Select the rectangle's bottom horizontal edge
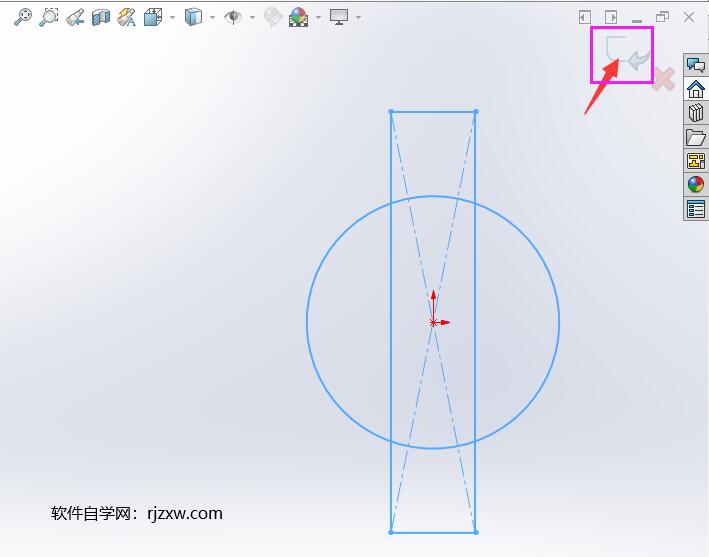 433,532
